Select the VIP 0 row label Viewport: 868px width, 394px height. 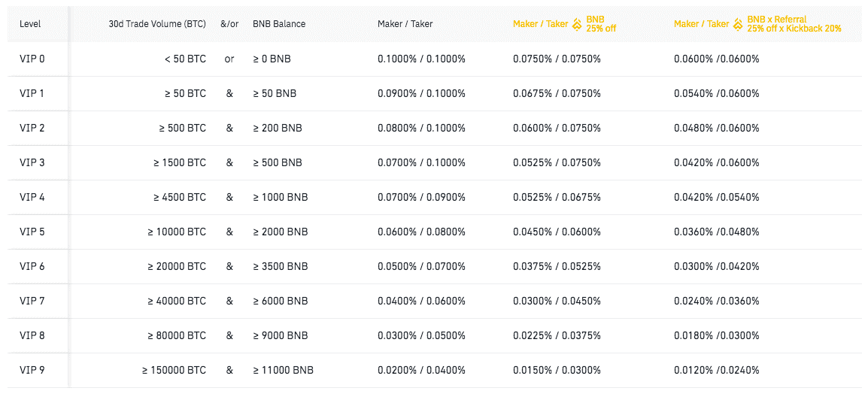pyautogui.click(x=32, y=59)
